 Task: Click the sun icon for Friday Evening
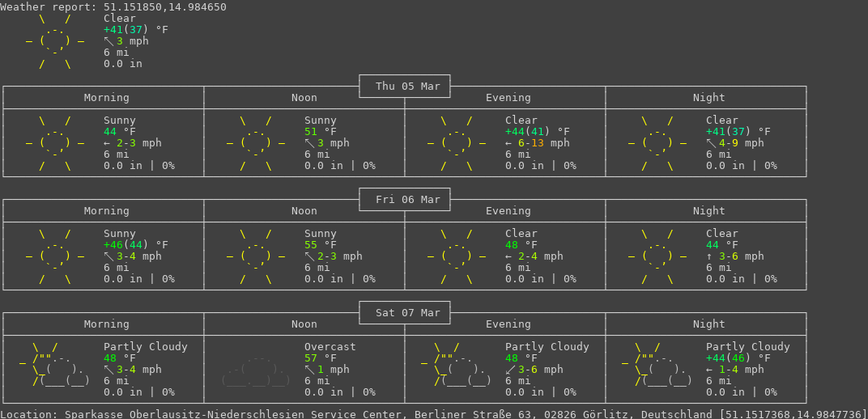point(457,256)
